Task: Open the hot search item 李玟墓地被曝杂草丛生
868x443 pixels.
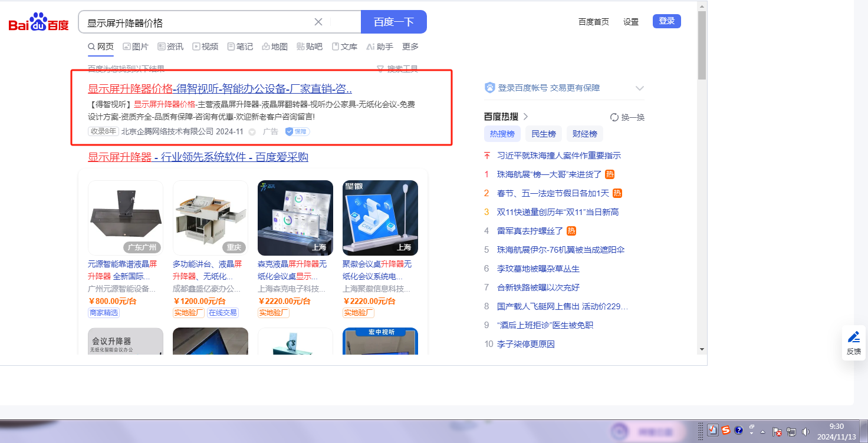Action: pyautogui.click(x=538, y=269)
